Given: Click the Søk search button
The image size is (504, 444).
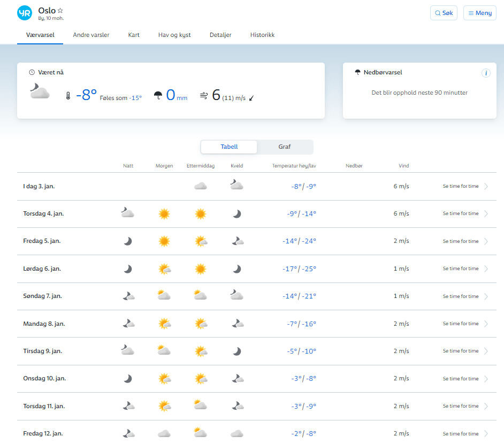Looking at the screenshot, I should [x=444, y=13].
